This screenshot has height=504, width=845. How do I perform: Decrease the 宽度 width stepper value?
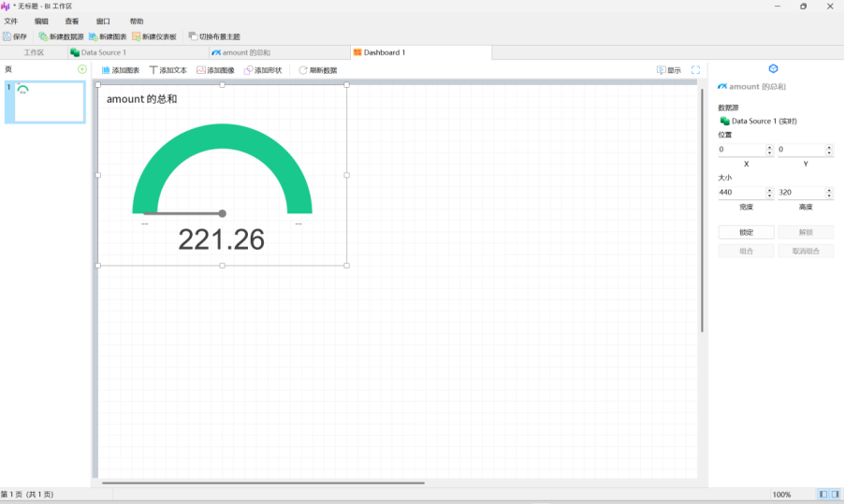click(769, 195)
